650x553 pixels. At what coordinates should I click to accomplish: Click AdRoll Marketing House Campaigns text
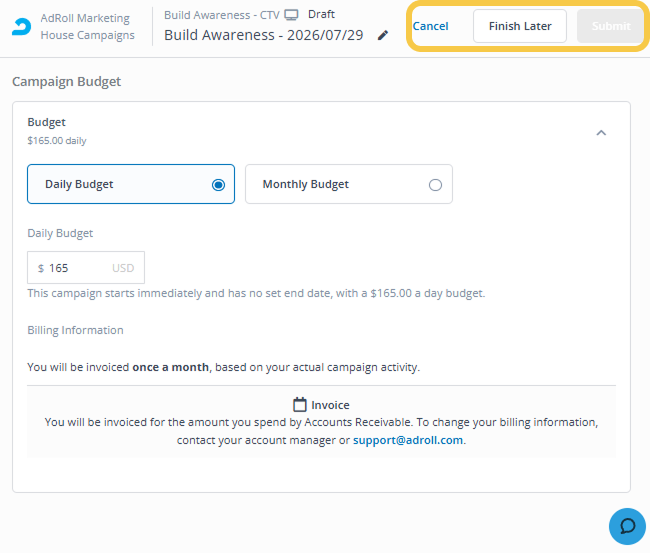87,27
